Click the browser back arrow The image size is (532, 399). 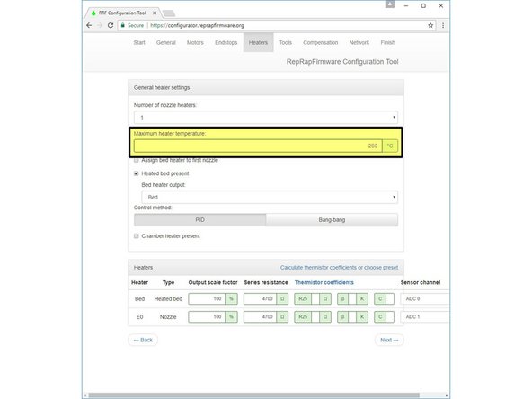pyautogui.click(x=89, y=25)
